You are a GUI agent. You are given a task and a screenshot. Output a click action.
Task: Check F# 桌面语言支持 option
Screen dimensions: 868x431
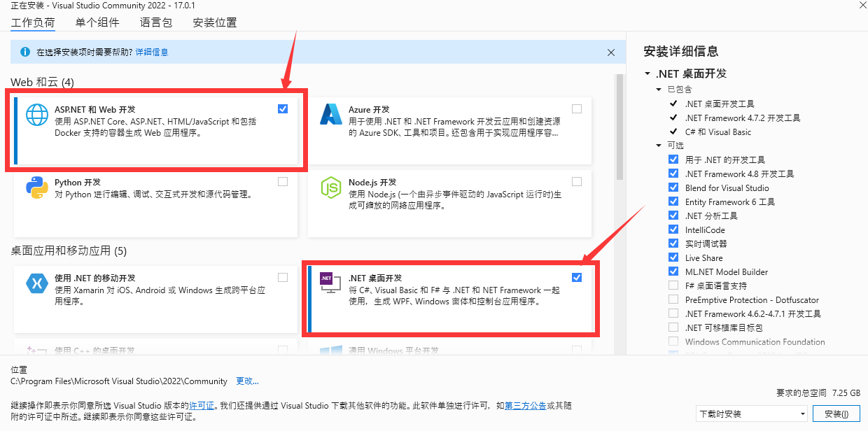tap(673, 285)
